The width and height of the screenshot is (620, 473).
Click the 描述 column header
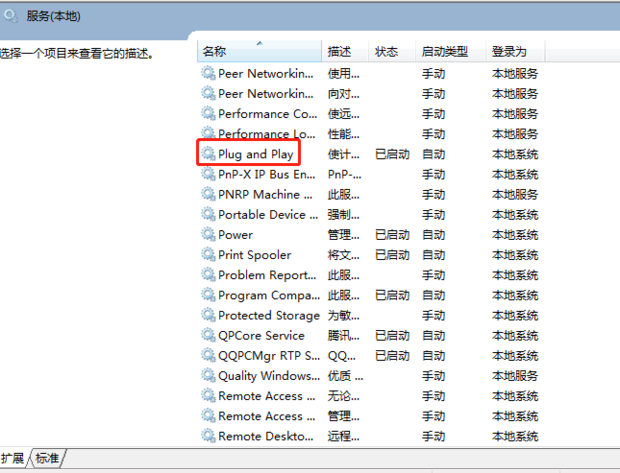click(345, 51)
